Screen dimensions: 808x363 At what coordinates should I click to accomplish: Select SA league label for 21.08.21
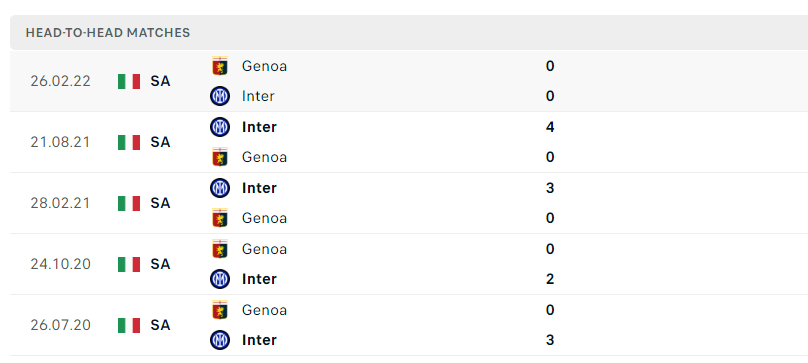160,142
